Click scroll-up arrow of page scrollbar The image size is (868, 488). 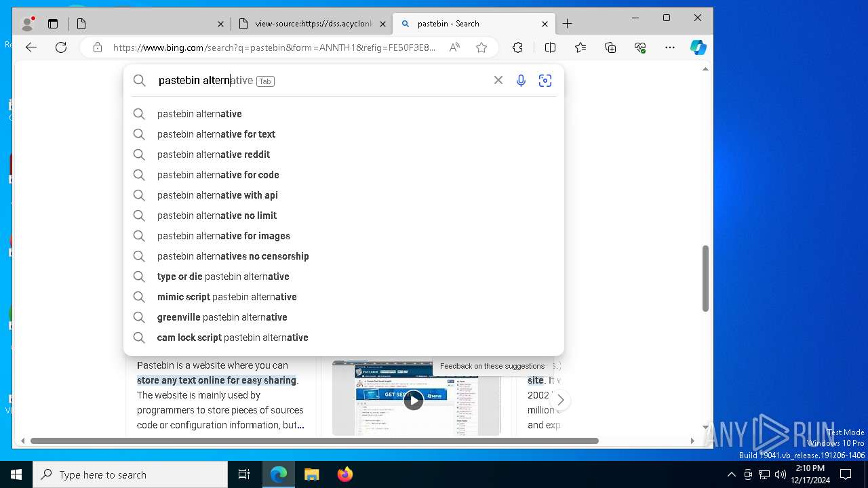tap(705, 69)
